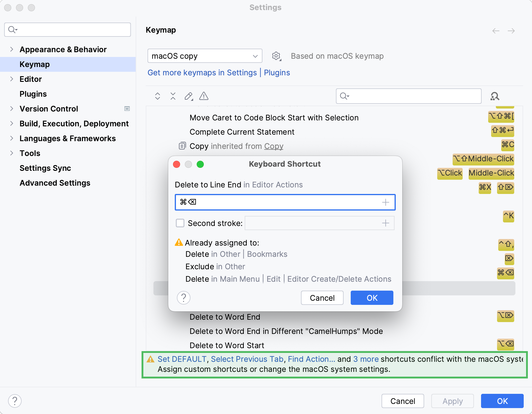Image resolution: width=532 pixels, height=414 pixels.
Task: Select Delete to Word End CamelHumps action
Action: (x=286, y=331)
